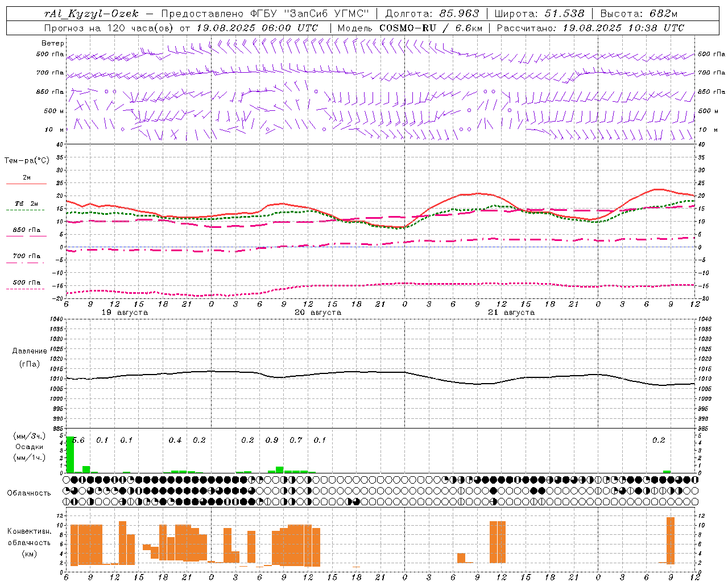Click the Ветер wind panel label

click(x=53, y=43)
